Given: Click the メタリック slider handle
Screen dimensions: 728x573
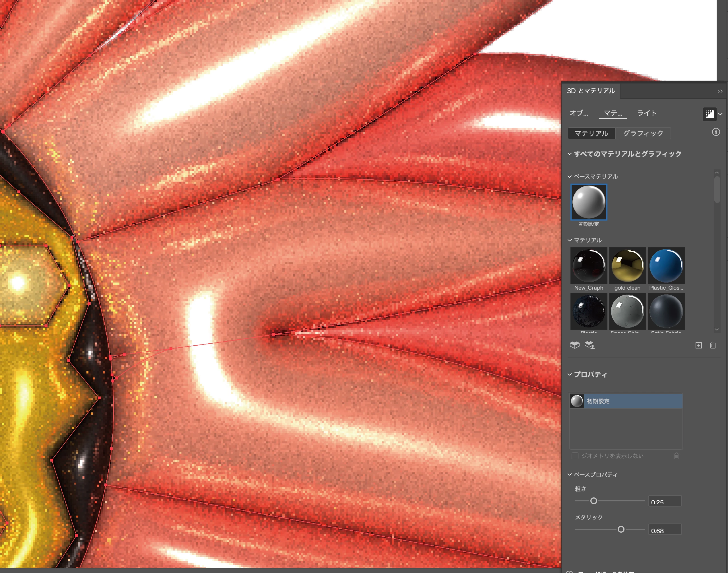Looking at the screenshot, I should [x=621, y=529].
